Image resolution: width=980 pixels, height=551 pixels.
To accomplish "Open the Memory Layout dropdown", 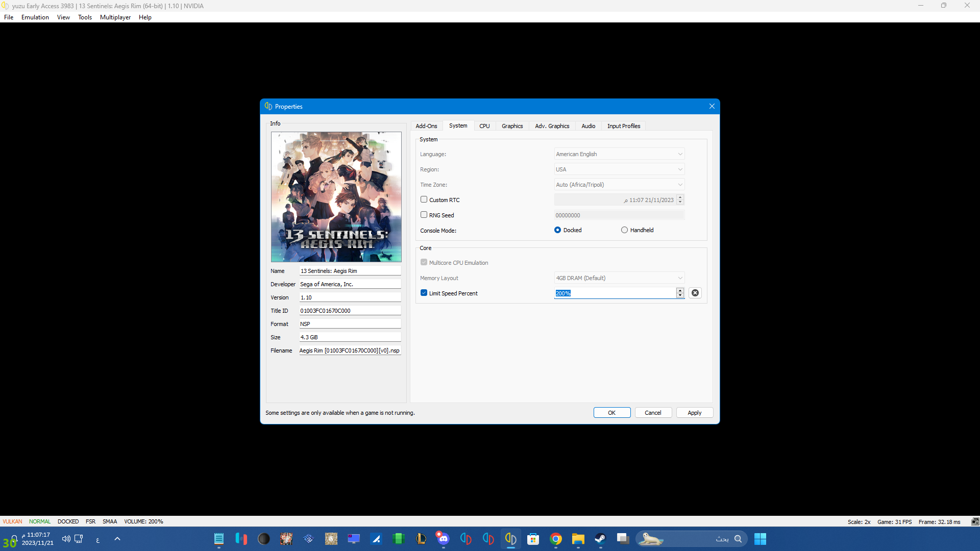I will pyautogui.click(x=619, y=278).
